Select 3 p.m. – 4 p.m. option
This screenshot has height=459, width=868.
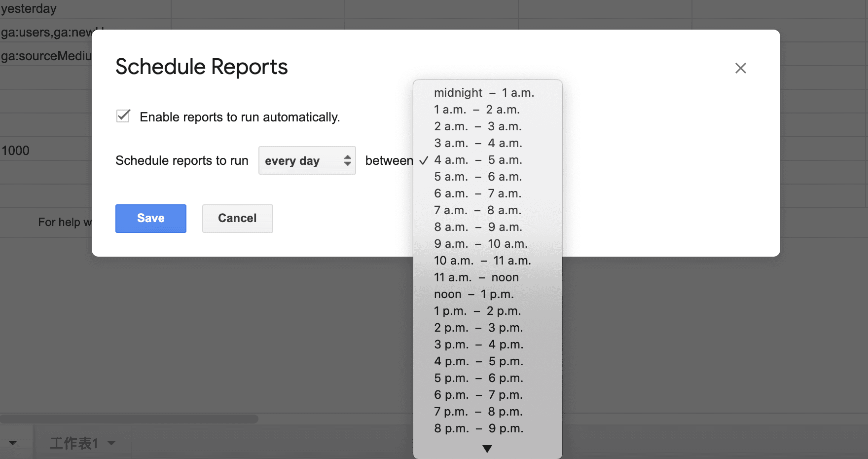click(478, 344)
